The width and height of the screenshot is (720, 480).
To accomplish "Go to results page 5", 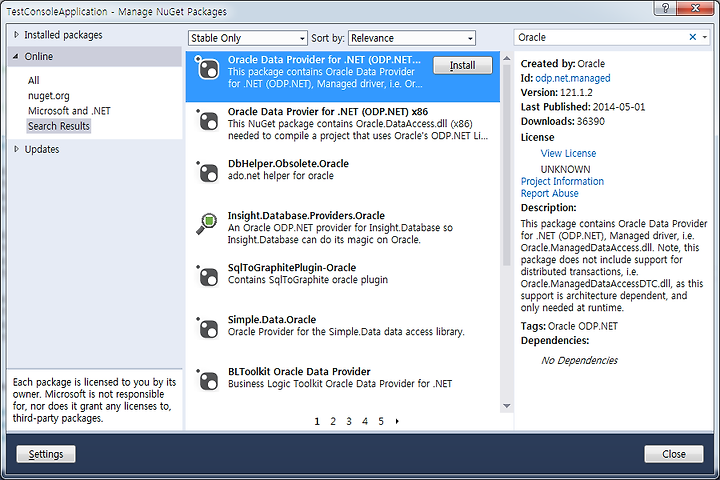I will [x=381, y=421].
